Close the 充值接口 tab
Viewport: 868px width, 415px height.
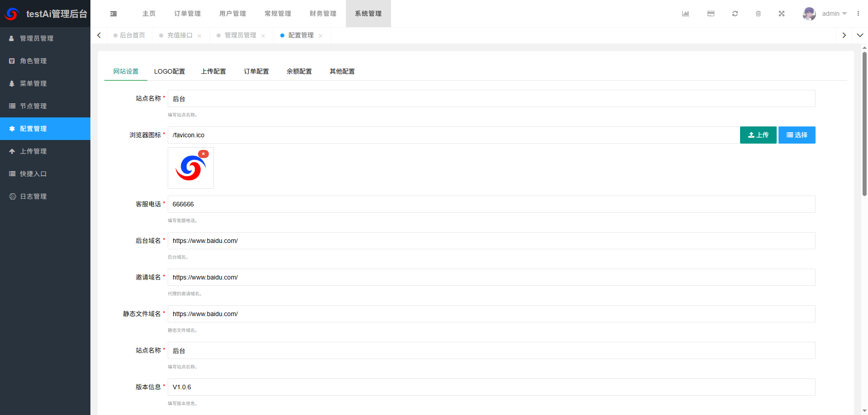point(200,35)
